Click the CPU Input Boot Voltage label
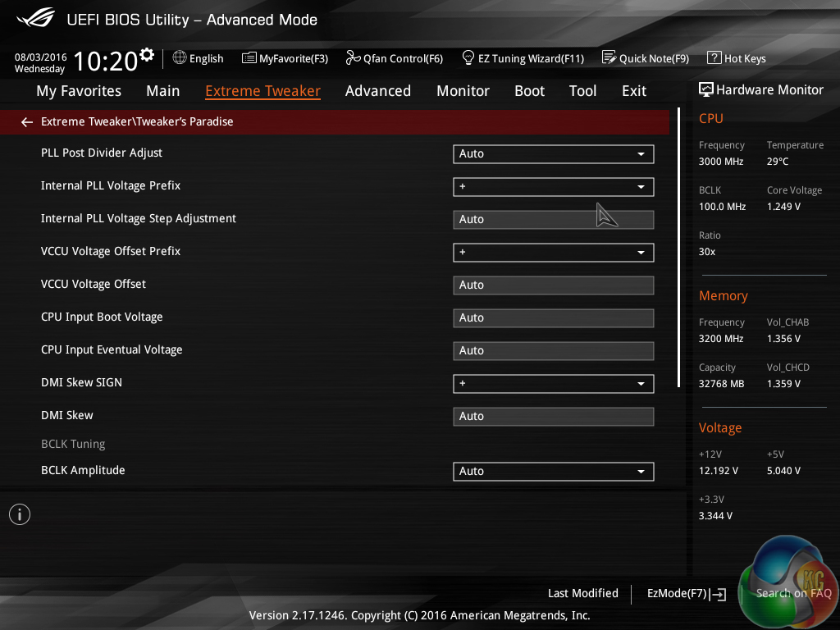Screen dimensions: 840x630 [102, 317]
